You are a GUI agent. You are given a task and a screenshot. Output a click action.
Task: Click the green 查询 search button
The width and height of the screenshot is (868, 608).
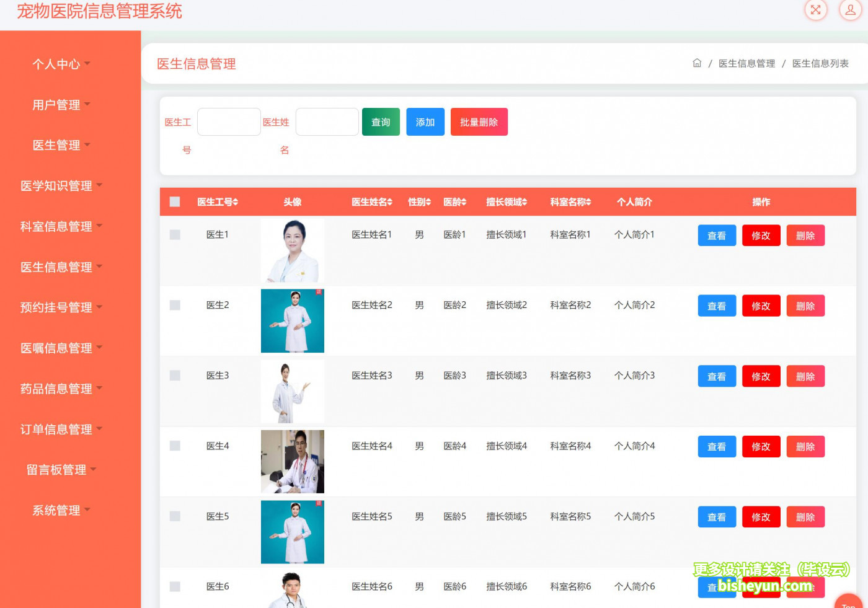[x=381, y=122]
